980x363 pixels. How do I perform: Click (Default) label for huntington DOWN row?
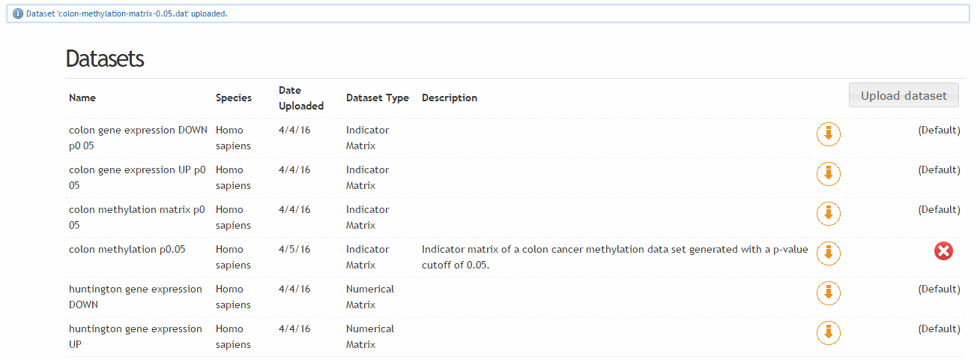click(x=939, y=289)
